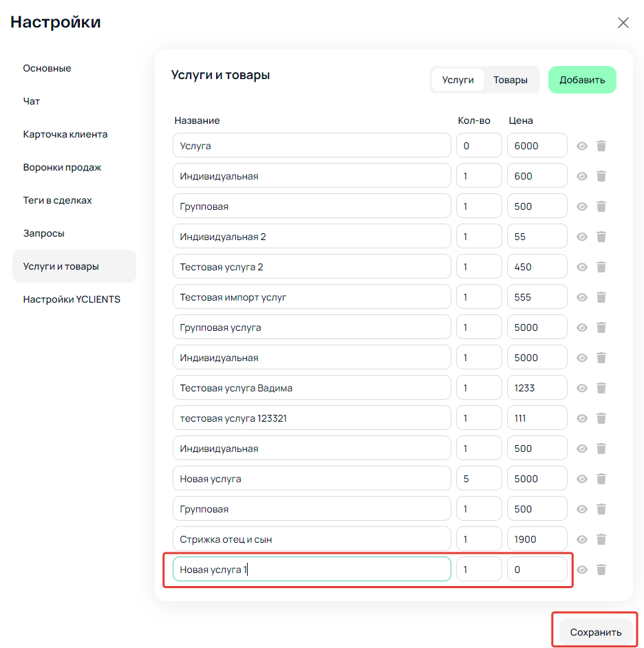Close the Настройки dialog
Viewport: 644px width, 648px height.
(623, 23)
